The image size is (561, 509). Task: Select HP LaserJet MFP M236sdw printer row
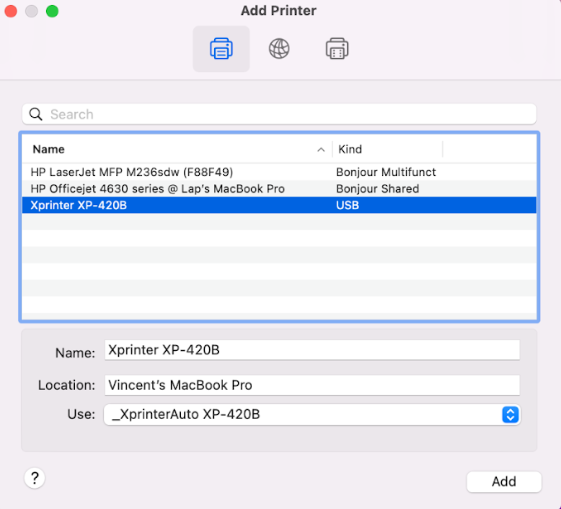(x=279, y=172)
